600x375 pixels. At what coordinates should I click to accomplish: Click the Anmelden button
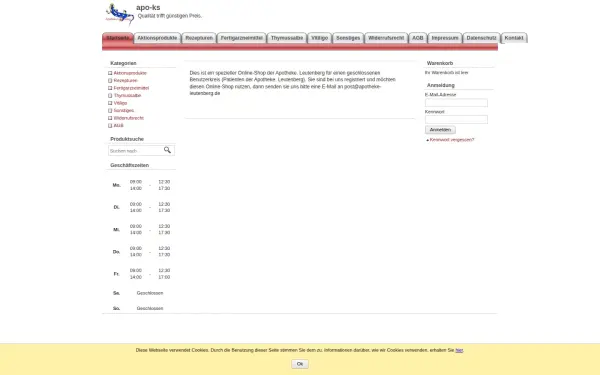tap(440, 130)
